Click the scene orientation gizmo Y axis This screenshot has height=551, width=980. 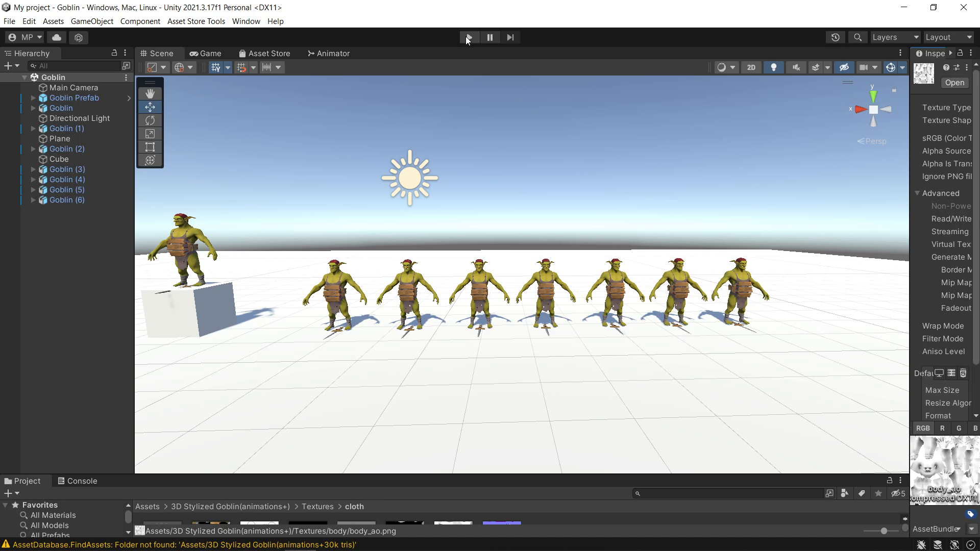[873, 95]
